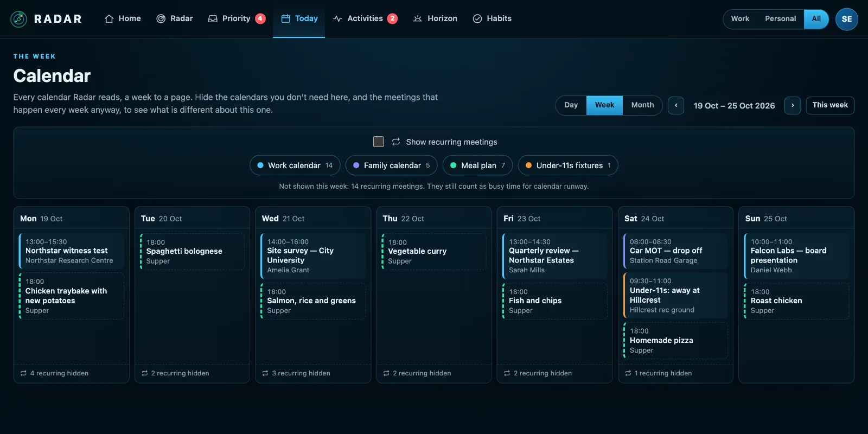Click the Radar target icon in nav
Image resolution: width=868 pixels, height=434 pixels.
(x=161, y=18)
